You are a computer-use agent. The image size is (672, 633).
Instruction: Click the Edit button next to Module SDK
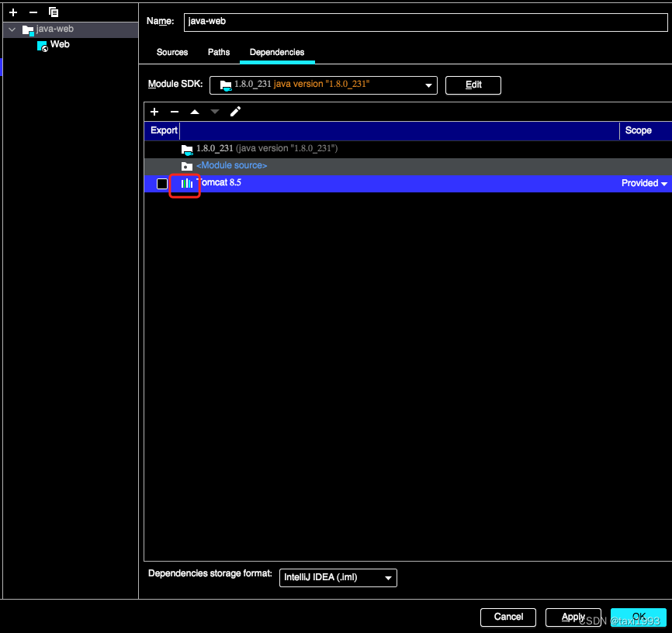coord(473,85)
